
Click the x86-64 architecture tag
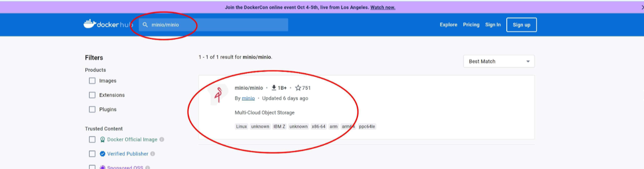(x=319, y=127)
